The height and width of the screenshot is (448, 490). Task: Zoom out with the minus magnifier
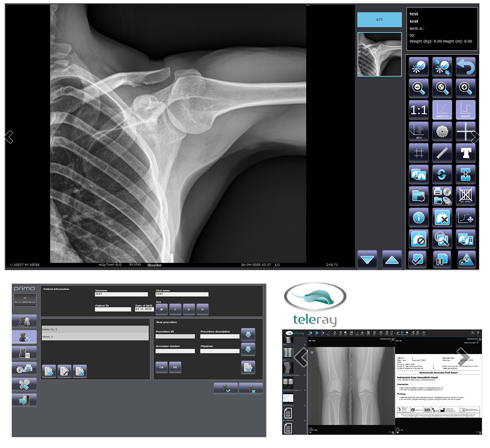coord(419,88)
